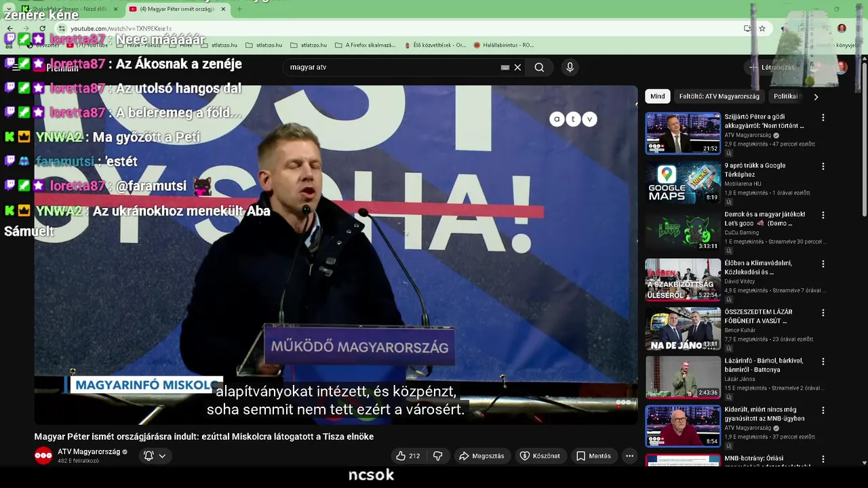Save video with Mentés button
Image resolution: width=868 pixels, height=488 pixels.
point(593,456)
